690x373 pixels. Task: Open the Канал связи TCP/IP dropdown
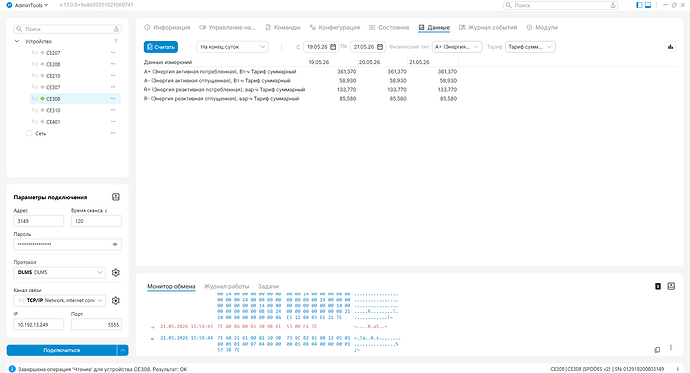point(59,301)
